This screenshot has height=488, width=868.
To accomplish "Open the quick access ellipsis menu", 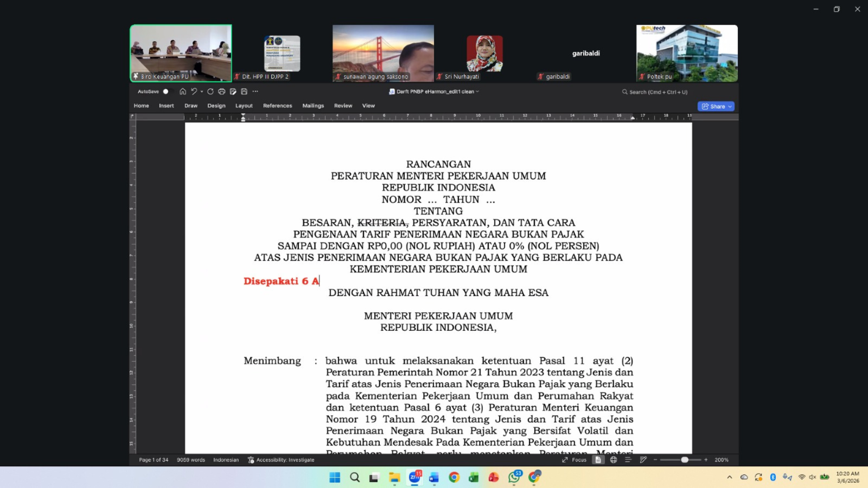I will coord(255,92).
